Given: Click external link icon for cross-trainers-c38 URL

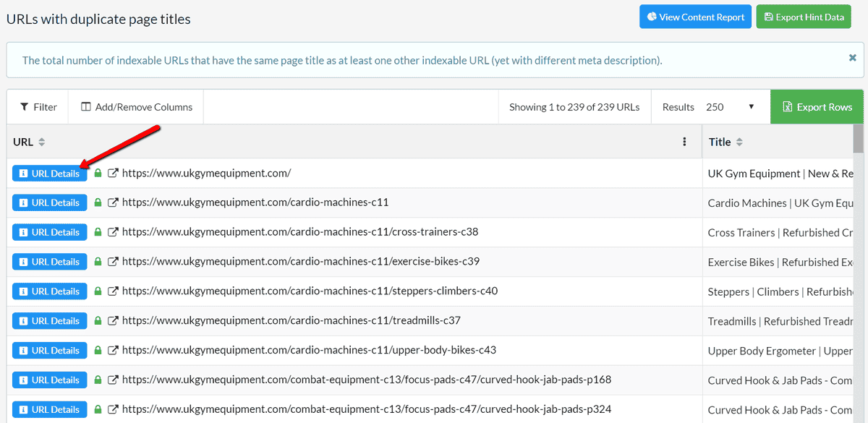Looking at the screenshot, I should click(x=113, y=232).
